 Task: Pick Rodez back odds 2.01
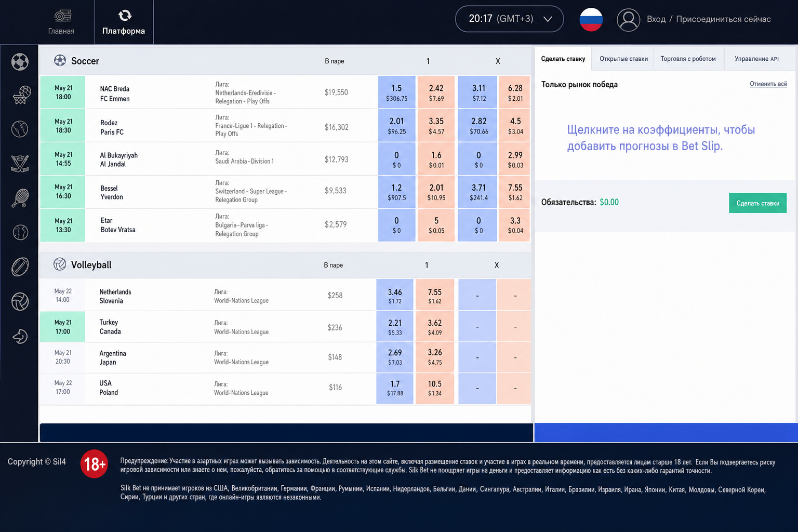(x=396, y=126)
